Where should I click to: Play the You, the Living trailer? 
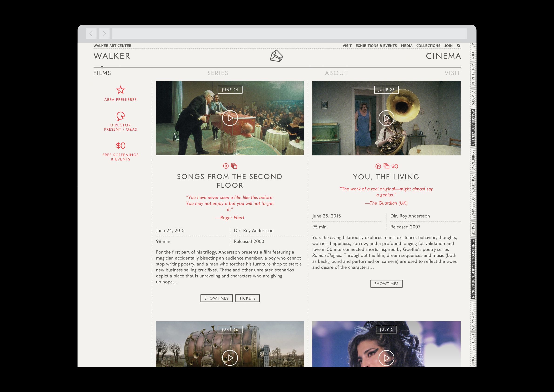pos(386,118)
